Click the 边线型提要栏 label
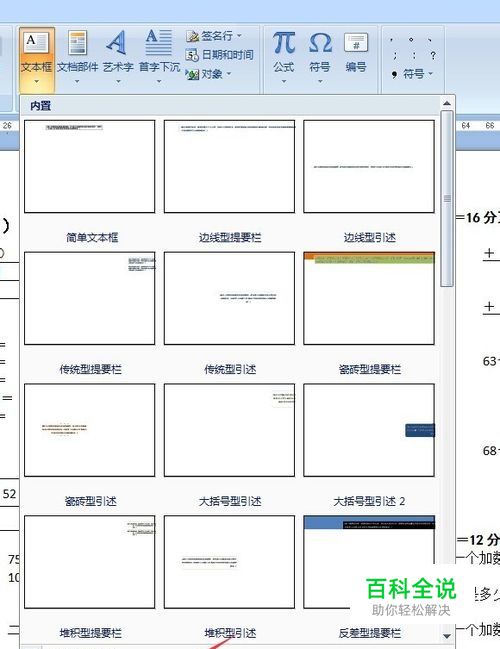The height and width of the screenshot is (649, 500). 230,237
